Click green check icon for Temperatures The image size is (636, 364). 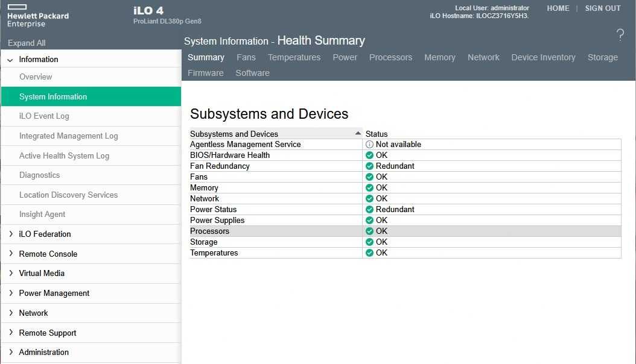(369, 253)
